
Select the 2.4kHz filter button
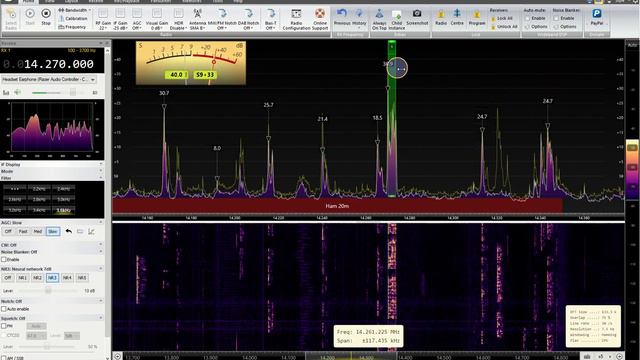click(x=63, y=189)
